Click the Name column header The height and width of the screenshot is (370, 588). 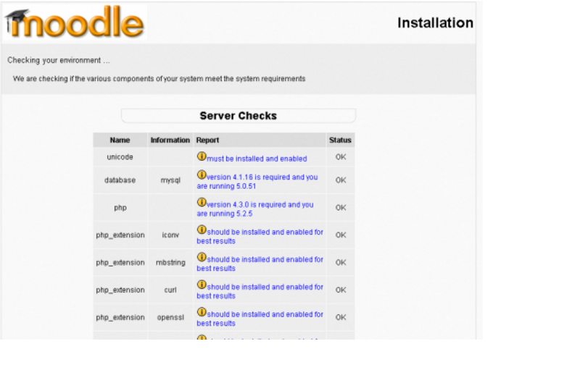(x=120, y=140)
